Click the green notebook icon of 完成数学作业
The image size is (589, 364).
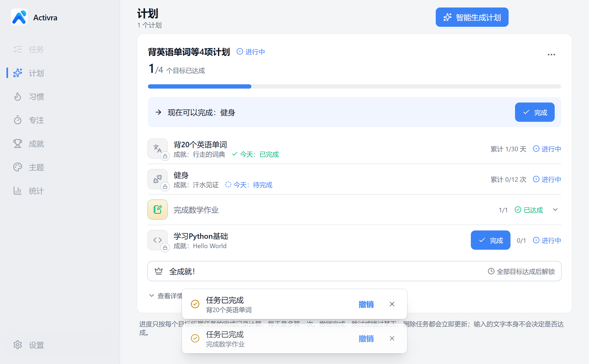click(x=158, y=210)
